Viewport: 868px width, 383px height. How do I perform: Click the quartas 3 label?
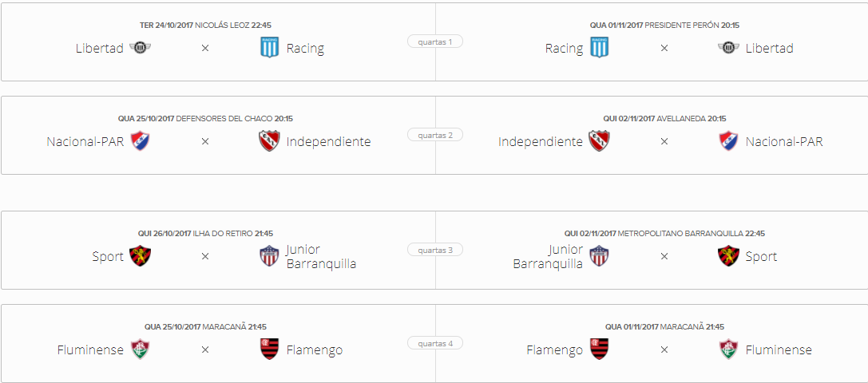pos(435,251)
